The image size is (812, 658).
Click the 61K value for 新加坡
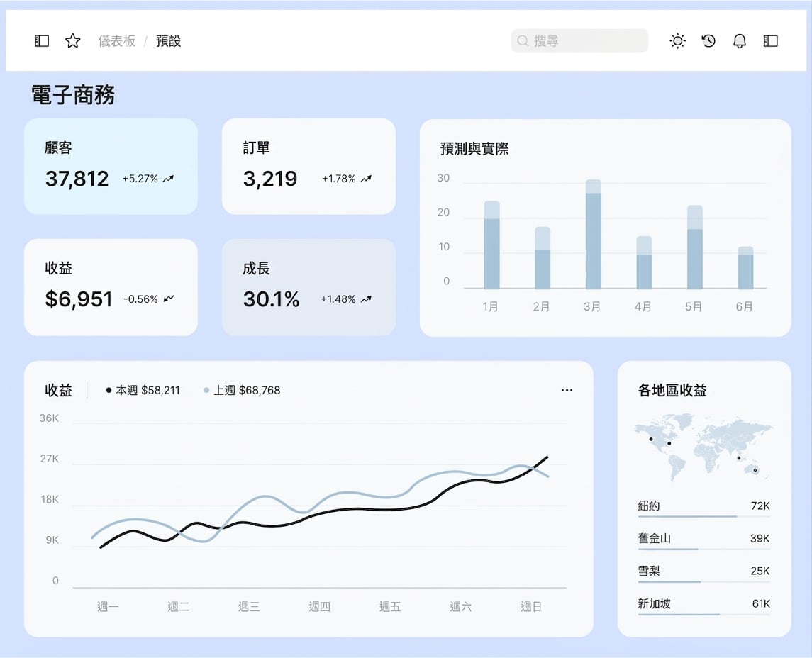(761, 603)
